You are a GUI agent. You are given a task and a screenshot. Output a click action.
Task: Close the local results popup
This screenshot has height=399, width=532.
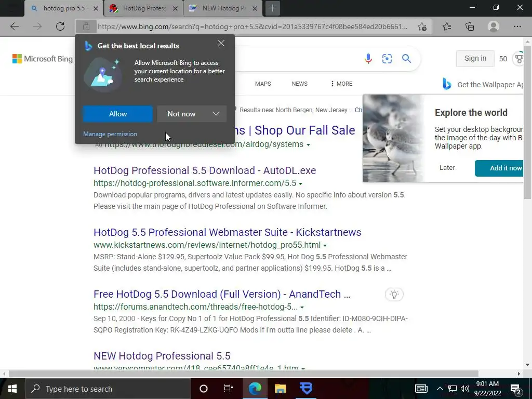tap(221, 44)
